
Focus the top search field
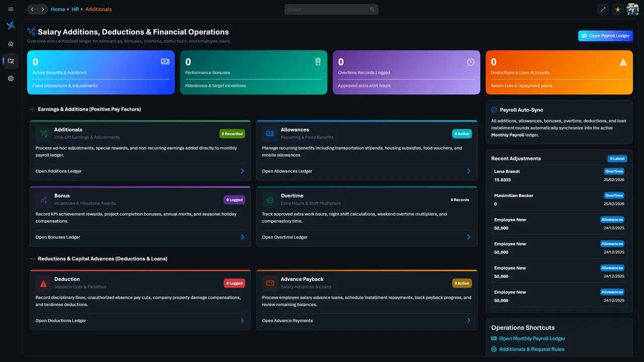331,10
